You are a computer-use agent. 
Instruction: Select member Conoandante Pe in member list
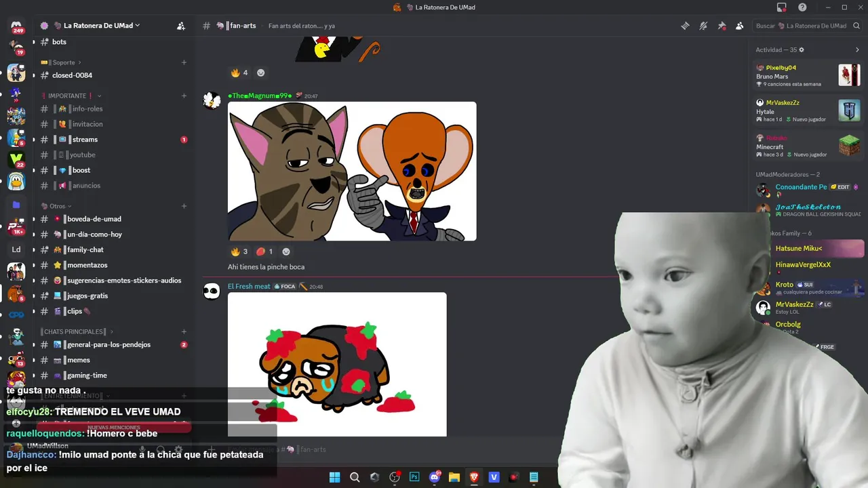pos(808,190)
